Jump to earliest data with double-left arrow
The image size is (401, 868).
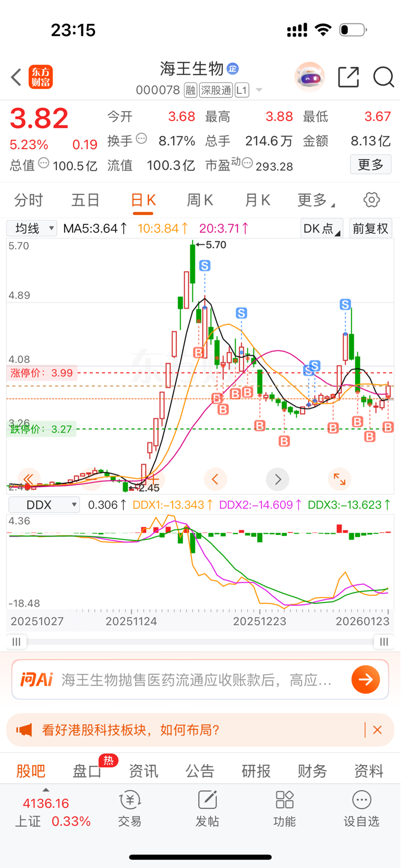pyautogui.click(x=29, y=479)
